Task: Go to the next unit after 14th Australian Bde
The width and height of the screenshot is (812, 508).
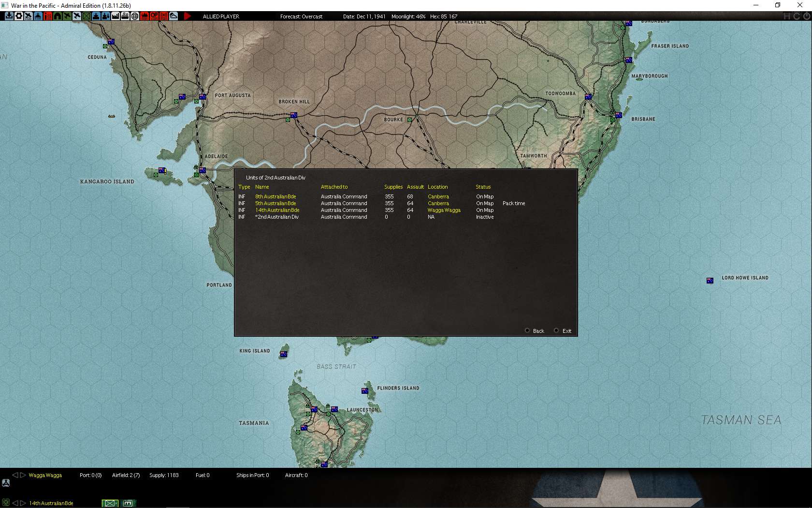Action: click(x=23, y=503)
